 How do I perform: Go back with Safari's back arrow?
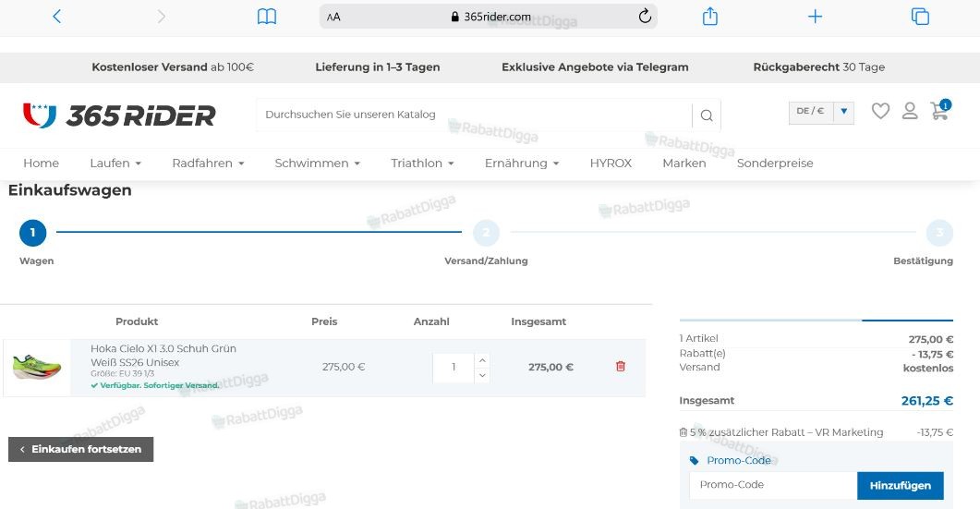coord(57,17)
